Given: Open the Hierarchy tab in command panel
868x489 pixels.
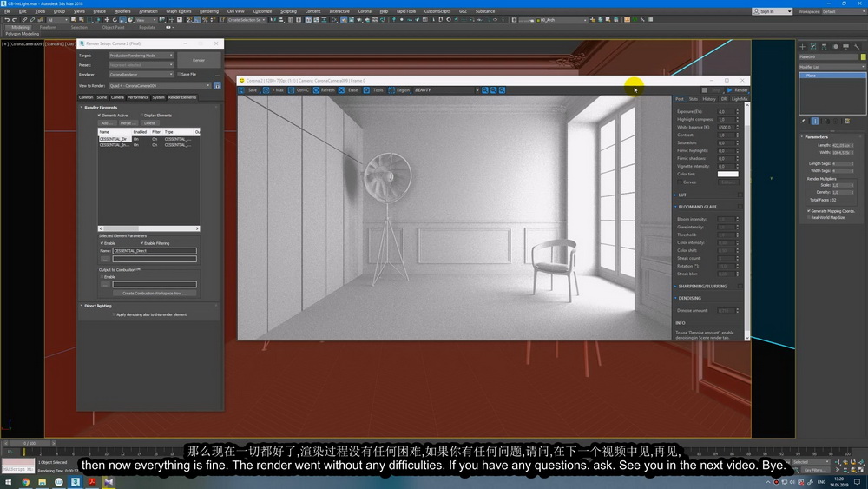Looking at the screenshot, I should 825,47.
